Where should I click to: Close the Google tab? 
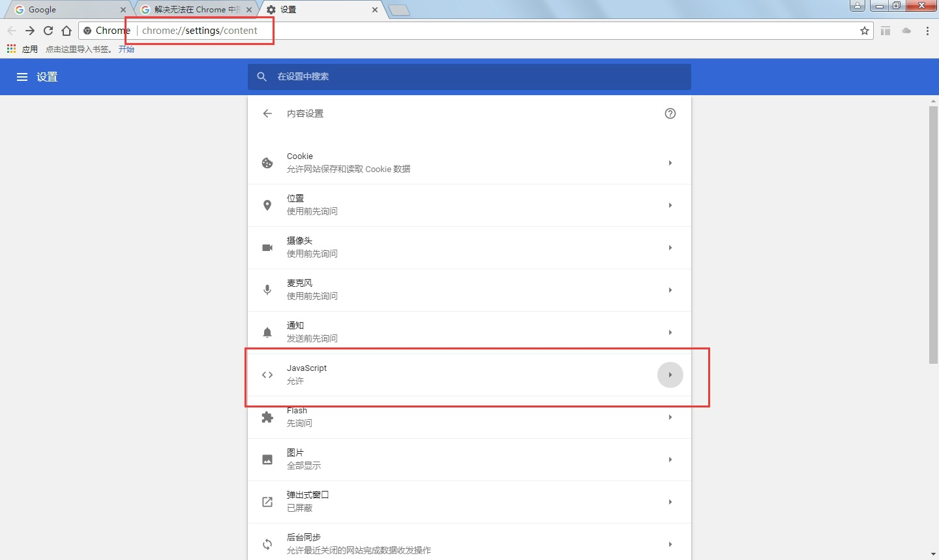point(123,10)
